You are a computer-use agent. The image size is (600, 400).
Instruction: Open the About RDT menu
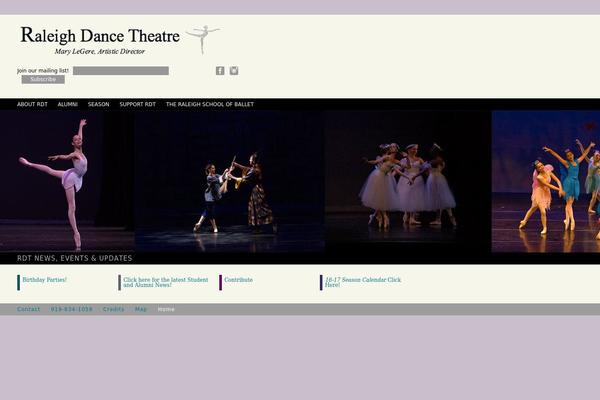[32, 104]
